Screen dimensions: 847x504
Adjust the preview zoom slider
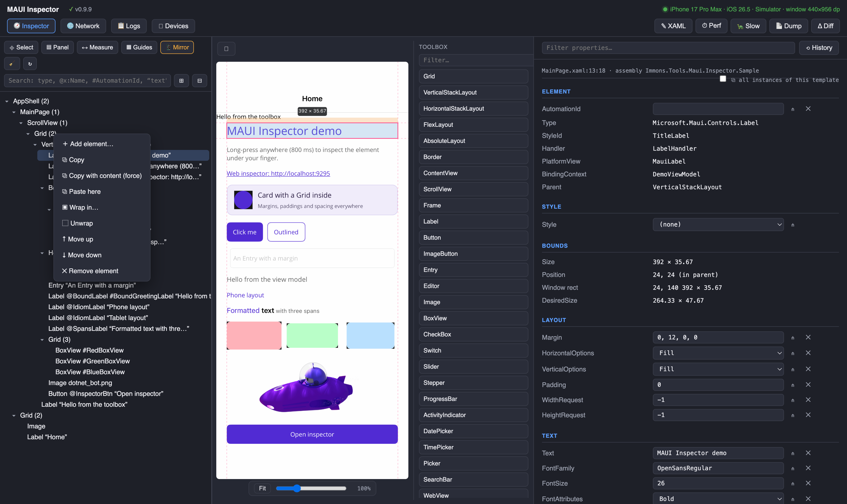coord(311,488)
